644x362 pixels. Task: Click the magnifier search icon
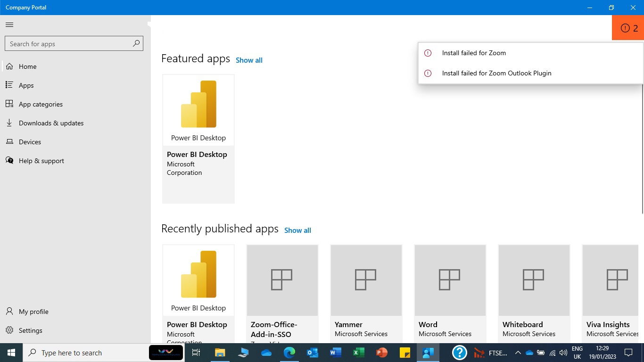136,43
